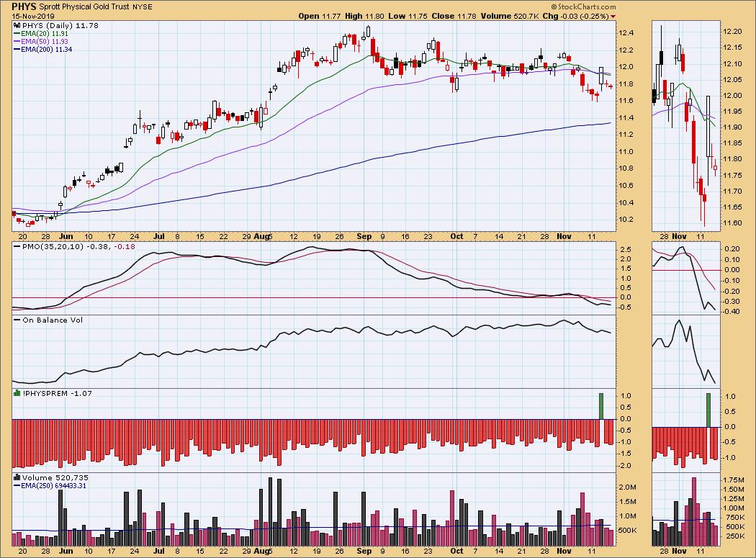Click the blue EMA(250) line swatch
The image size is (756, 558).
click(17, 486)
